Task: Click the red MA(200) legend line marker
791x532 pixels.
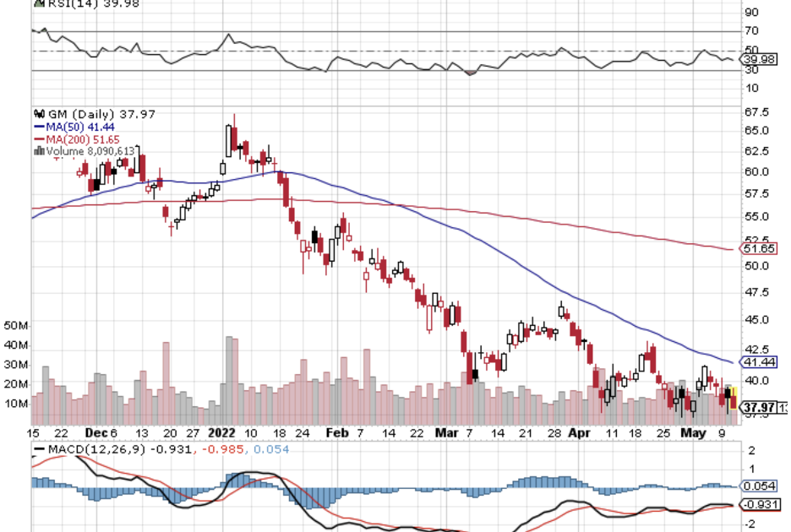Action: pos(37,138)
